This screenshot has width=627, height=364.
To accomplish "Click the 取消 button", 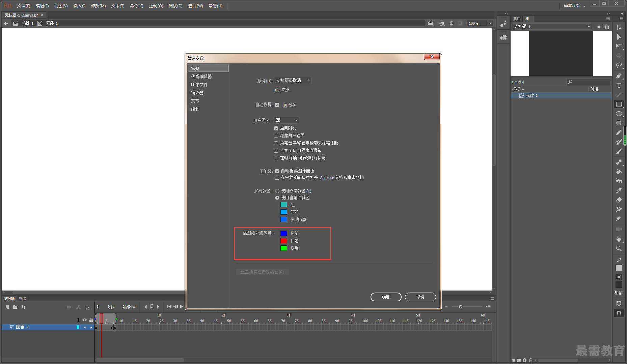I will click(x=420, y=297).
